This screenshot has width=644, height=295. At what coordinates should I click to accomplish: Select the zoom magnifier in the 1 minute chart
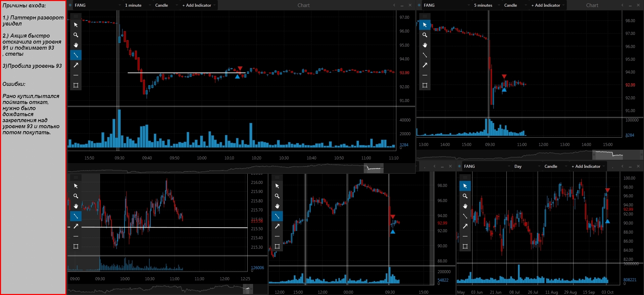point(76,35)
